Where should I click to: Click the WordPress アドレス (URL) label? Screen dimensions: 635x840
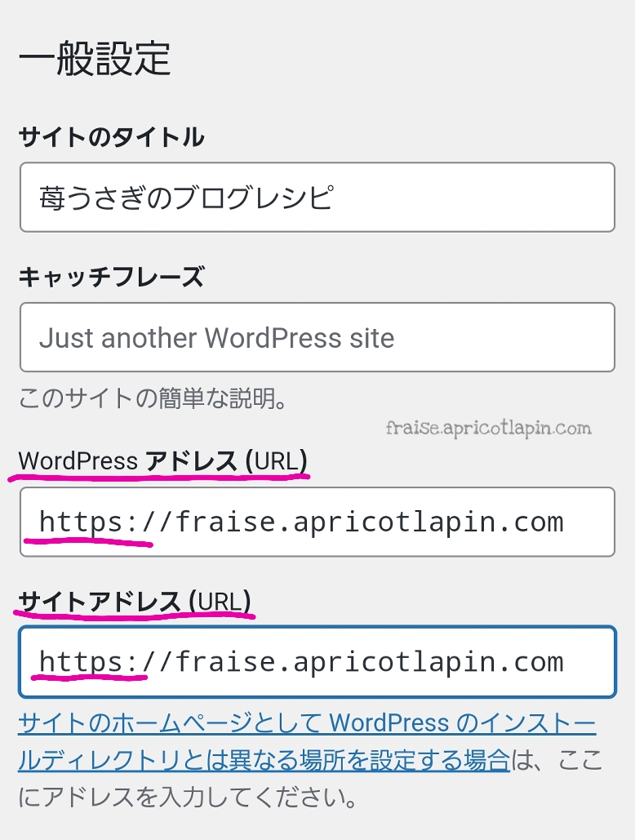[162, 460]
